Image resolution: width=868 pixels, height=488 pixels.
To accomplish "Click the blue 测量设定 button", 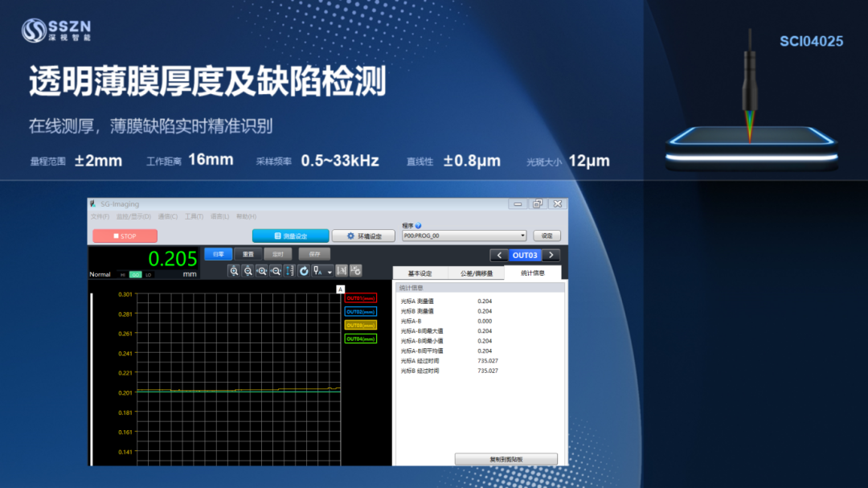I will pos(291,236).
